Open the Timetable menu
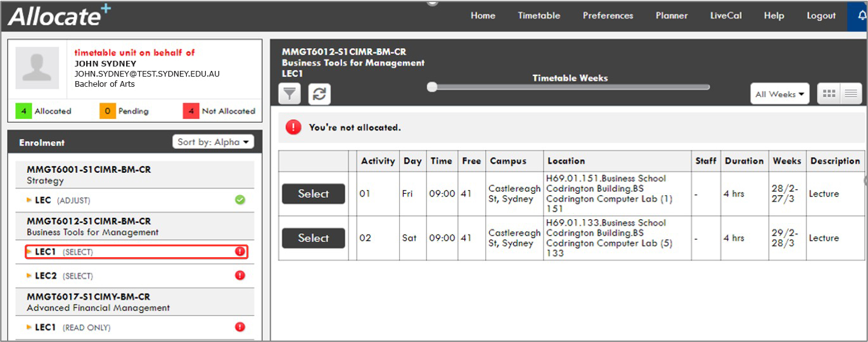The image size is (868, 342). tap(539, 15)
